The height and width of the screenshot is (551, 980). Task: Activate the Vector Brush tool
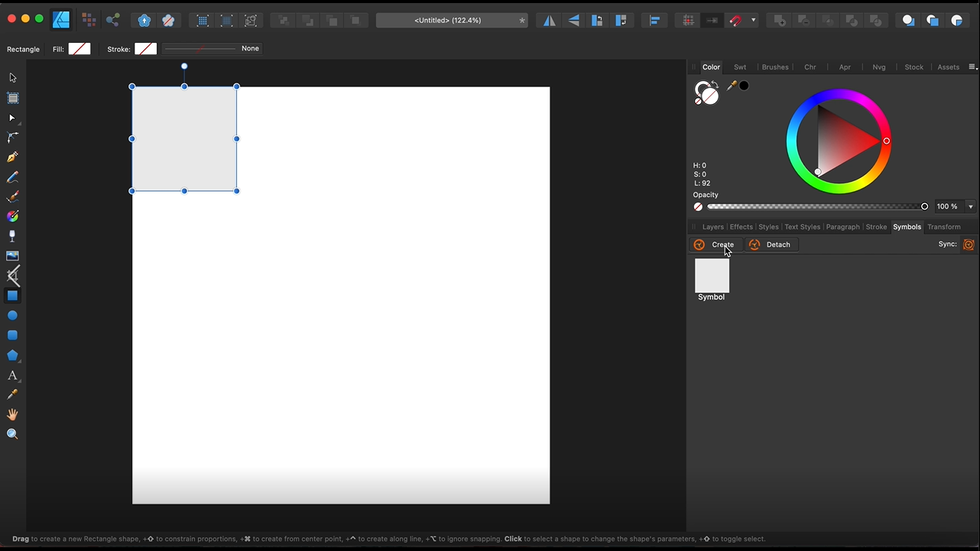[x=12, y=197]
